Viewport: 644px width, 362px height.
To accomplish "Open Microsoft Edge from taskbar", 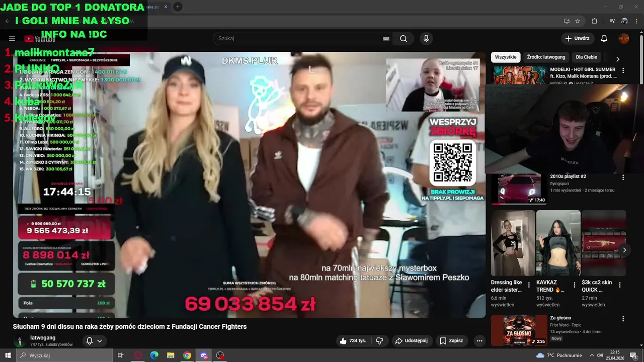I will (154, 355).
